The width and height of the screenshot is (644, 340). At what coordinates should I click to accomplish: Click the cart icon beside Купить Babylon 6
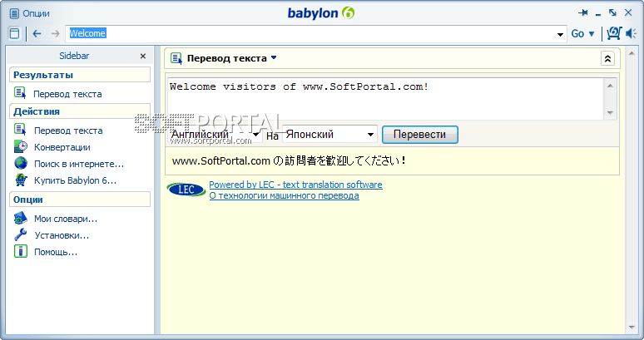tap(21, 180)
